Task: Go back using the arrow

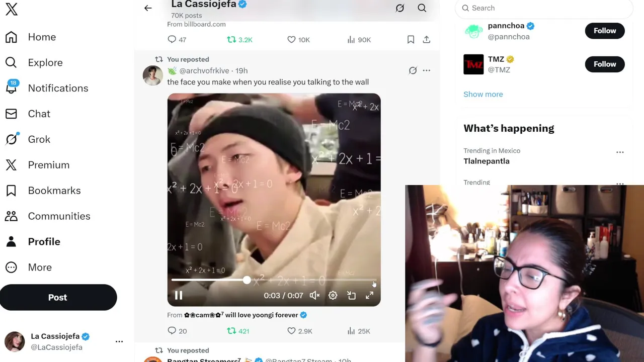Action: [x=148, y=8]
